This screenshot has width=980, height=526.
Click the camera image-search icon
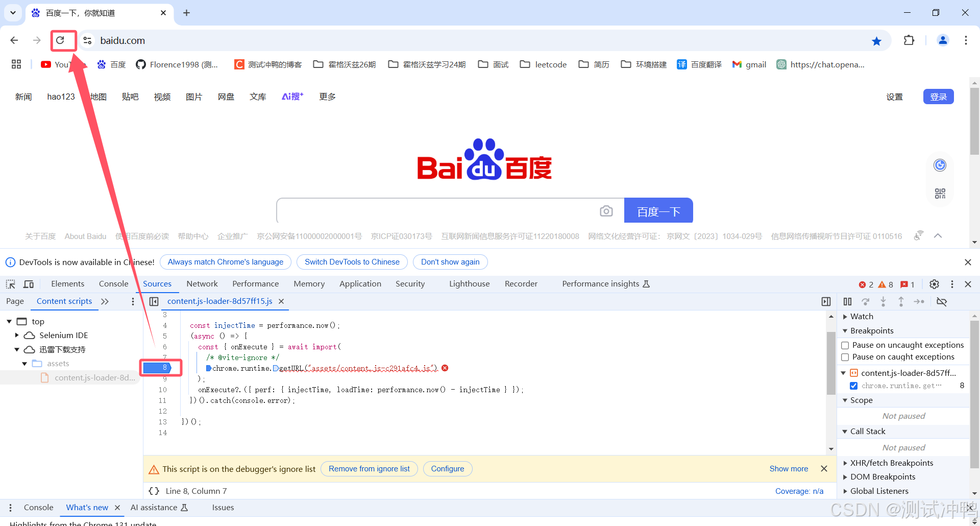[606, 211]
